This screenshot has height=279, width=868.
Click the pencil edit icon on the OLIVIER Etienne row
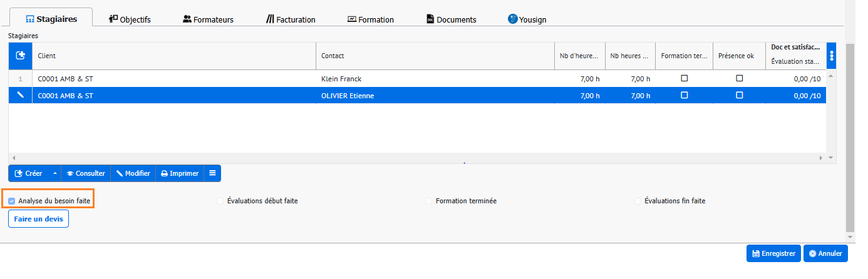[x=20, y=95]
